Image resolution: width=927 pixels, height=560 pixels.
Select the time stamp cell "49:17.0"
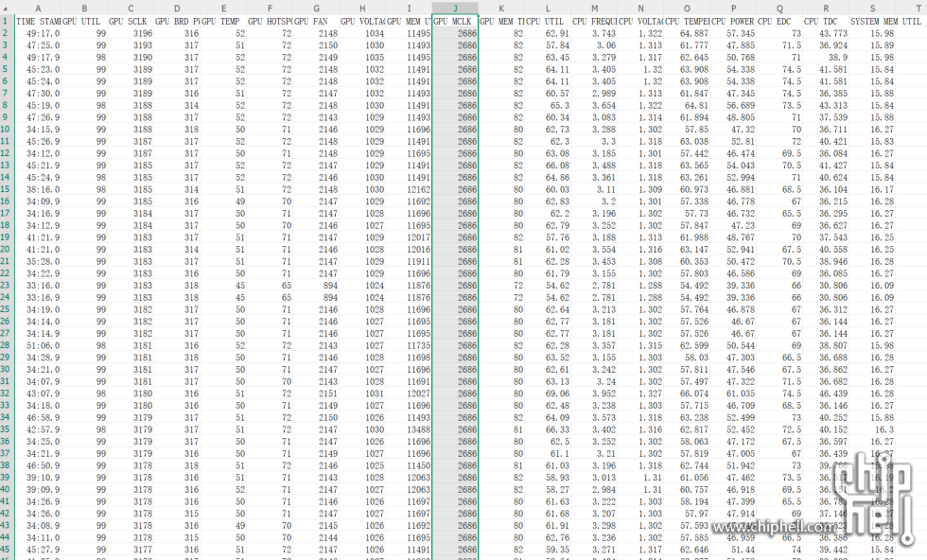tap(38, 33)
